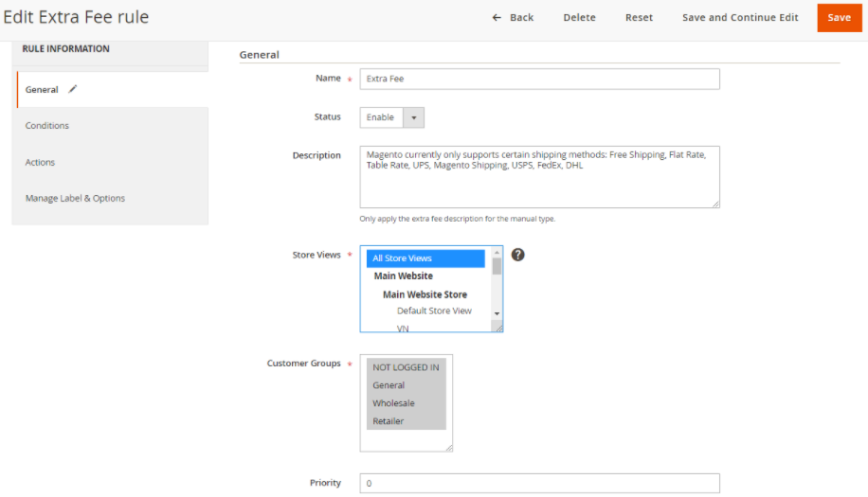868x497 pixels.
Task: Choose NOT LOGGED IN customer group
Action: 406,367
